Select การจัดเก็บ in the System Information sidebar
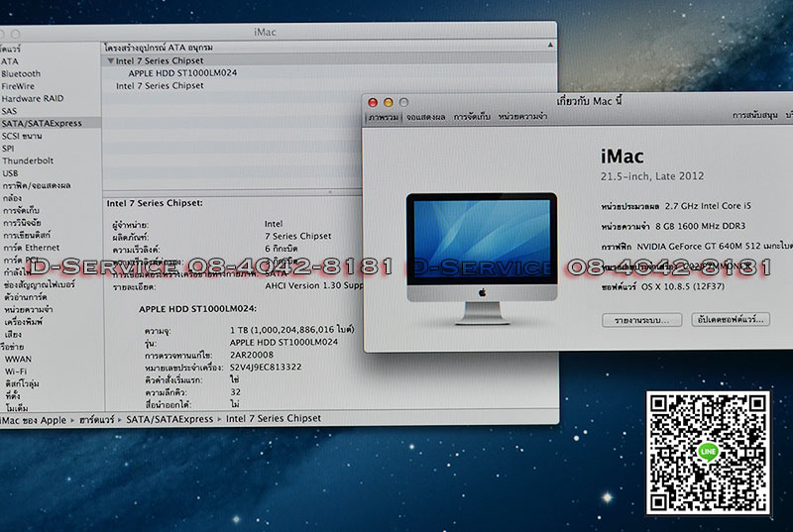Image resolution: width=793 pixels, height=532 pixels. pyautogui.click(x=21, y=210)
